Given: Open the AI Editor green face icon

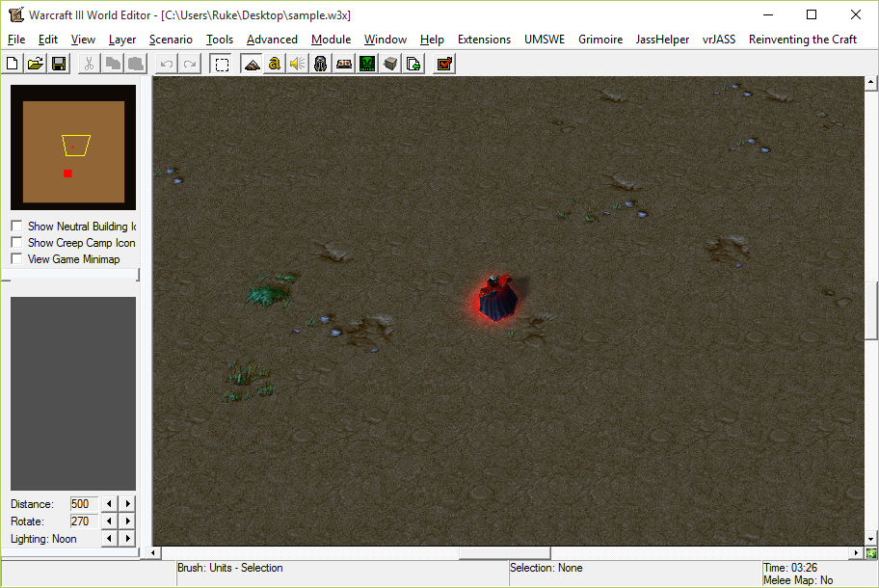Looking at the screenshot, I should 367,64.
